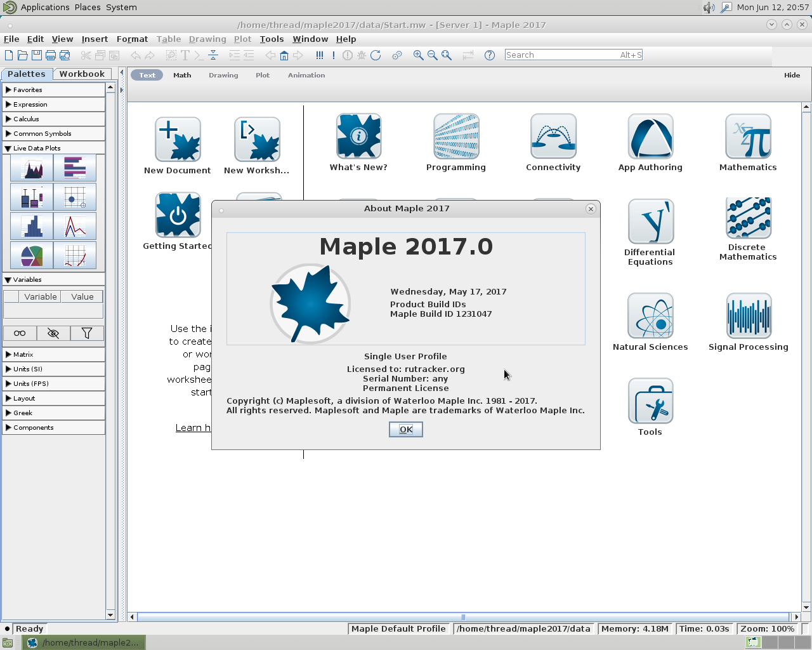Toggle the variable filter funnel button
Viewport: 812px width, 650px height.
[x=87, y=333]
